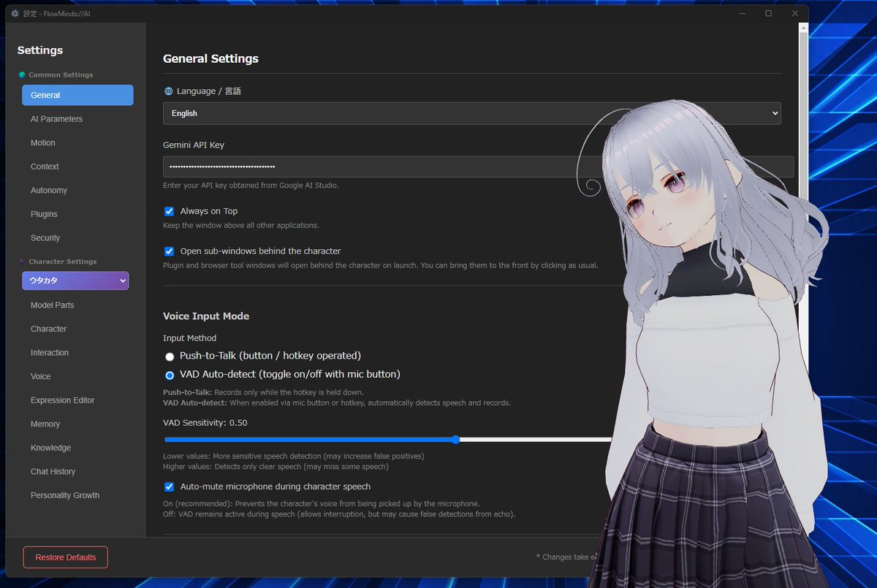Screen dimensions: 877x588
Task: Uncheck the Always on Top option
Action: pos(169,211)
